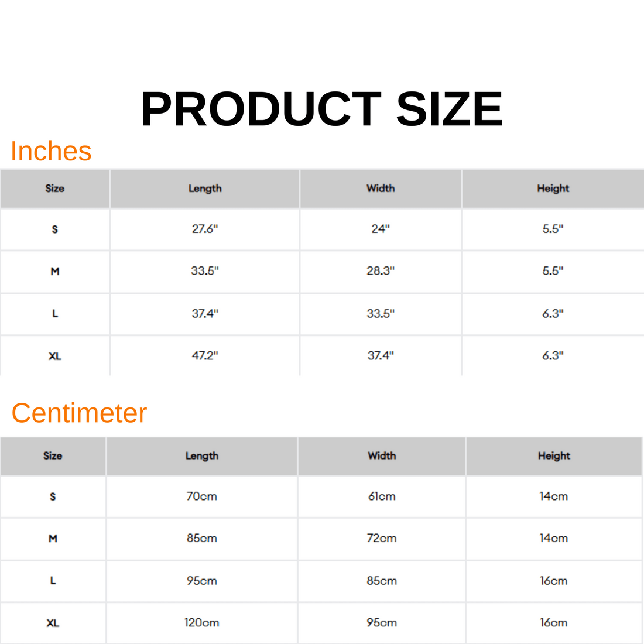The width and height of the screenshot is (644, 644).
Task: Click the 28.3" width cell
Action: 381,271
